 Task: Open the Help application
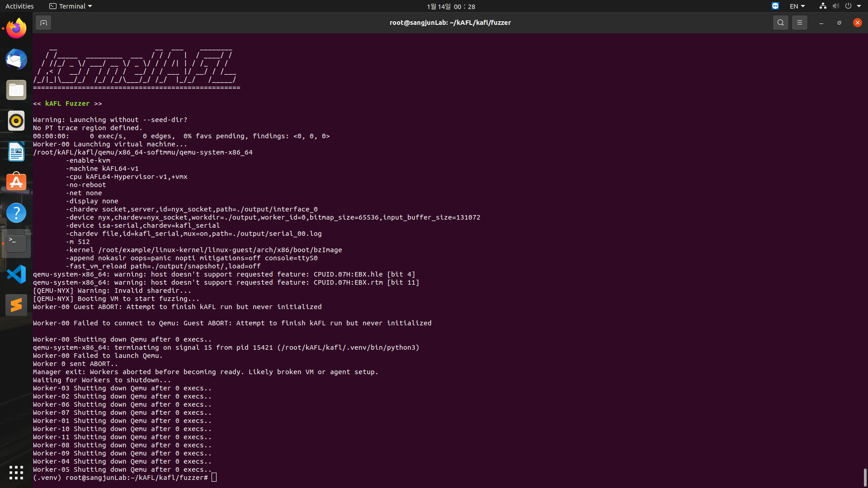tap(16, 212)
